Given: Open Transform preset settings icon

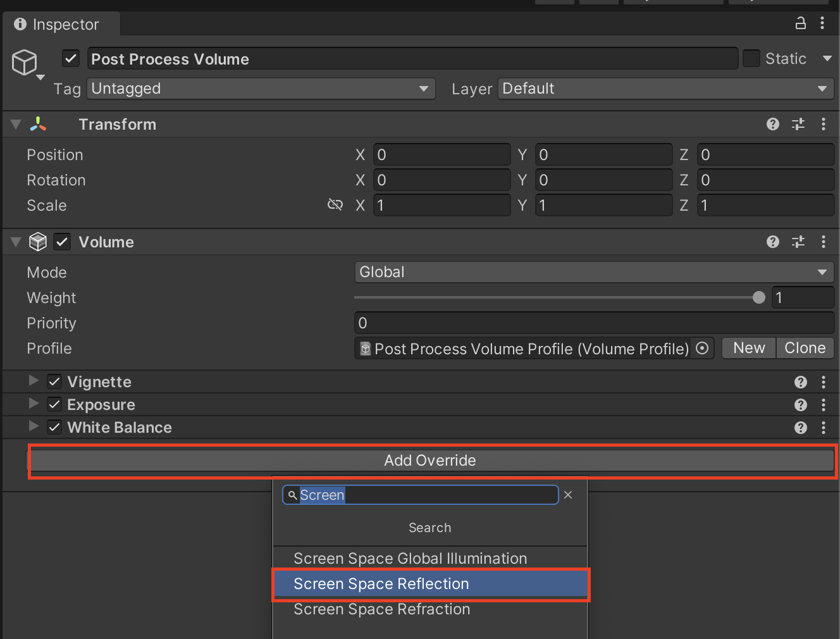Looking at the screenshot, I should [798, 124].
